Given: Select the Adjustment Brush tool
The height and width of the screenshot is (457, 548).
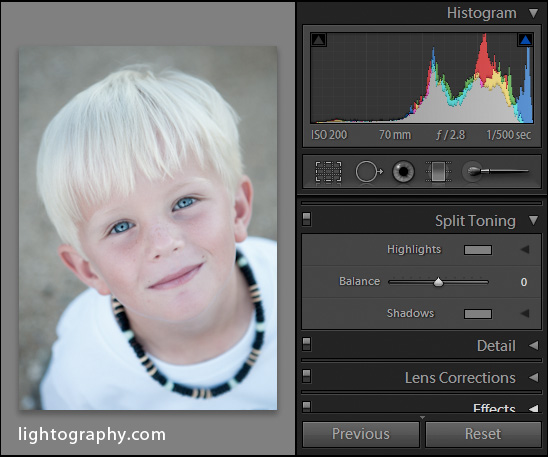Looking at the screenshot, I should click(x=496, y=171).
